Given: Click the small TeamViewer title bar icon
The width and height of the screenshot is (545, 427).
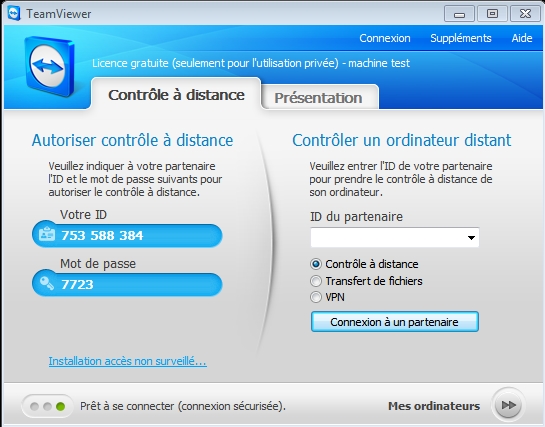Looking at the screenshot, I should 14,14.
